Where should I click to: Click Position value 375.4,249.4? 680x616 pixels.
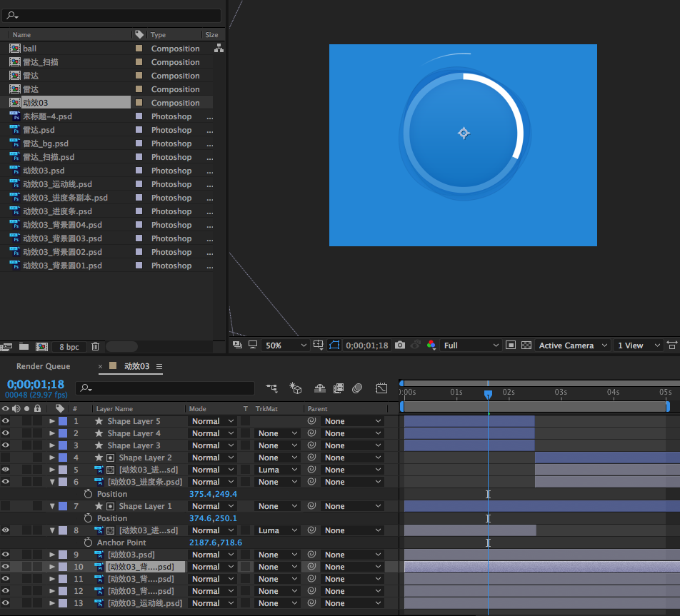point(213,494)
